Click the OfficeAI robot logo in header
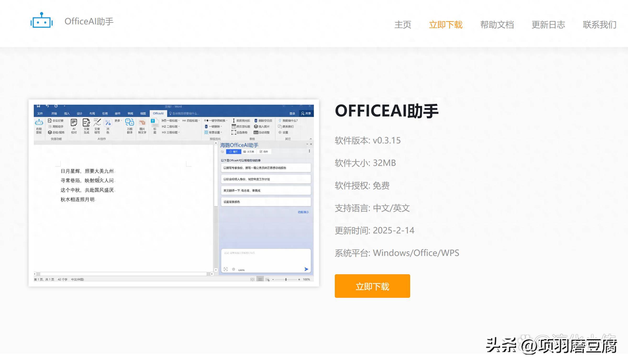628x364 pixels. click(42, 20)
